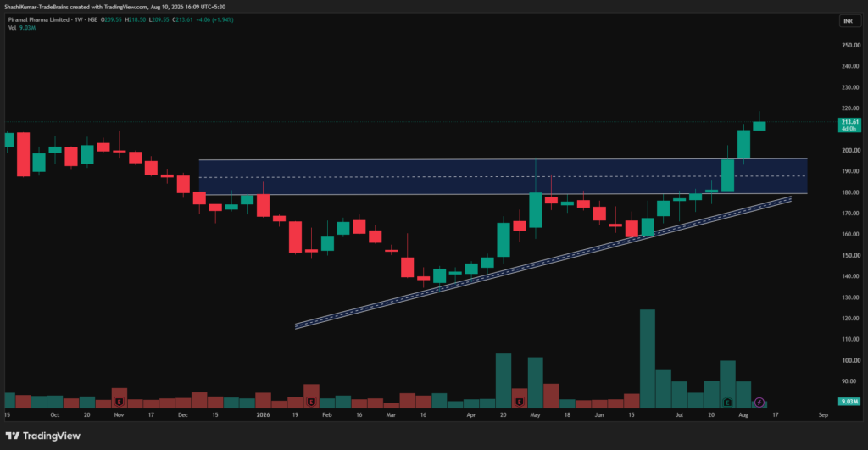The height and width of the screenshot is (450, 868).
Task: Click the Aug label on time axis
Action: pyautogui.click(x=743, y=415)
